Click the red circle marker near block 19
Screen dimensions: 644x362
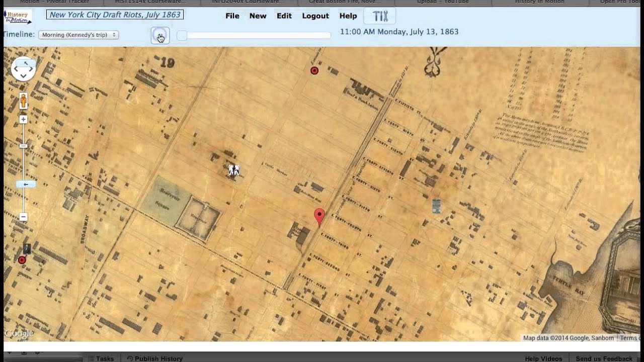(314, 70)
